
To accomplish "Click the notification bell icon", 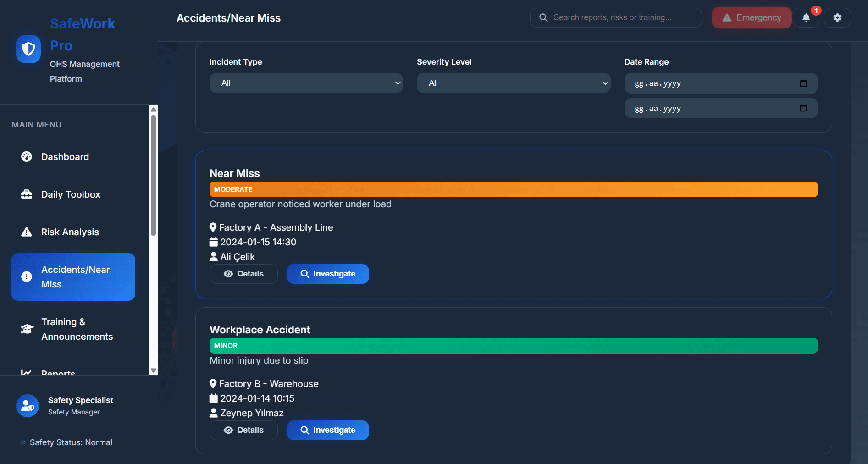I will pos(806,18).
